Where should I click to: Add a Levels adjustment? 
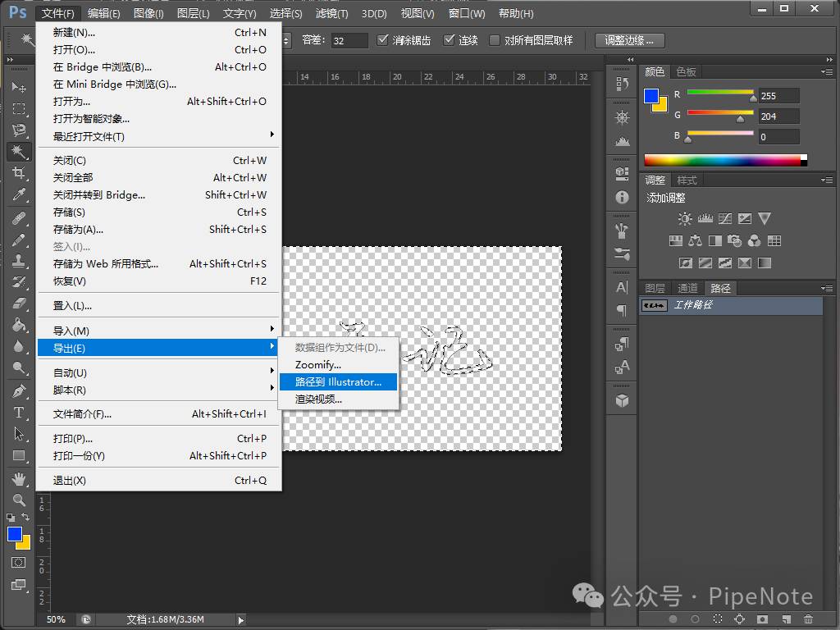point(705,218)
